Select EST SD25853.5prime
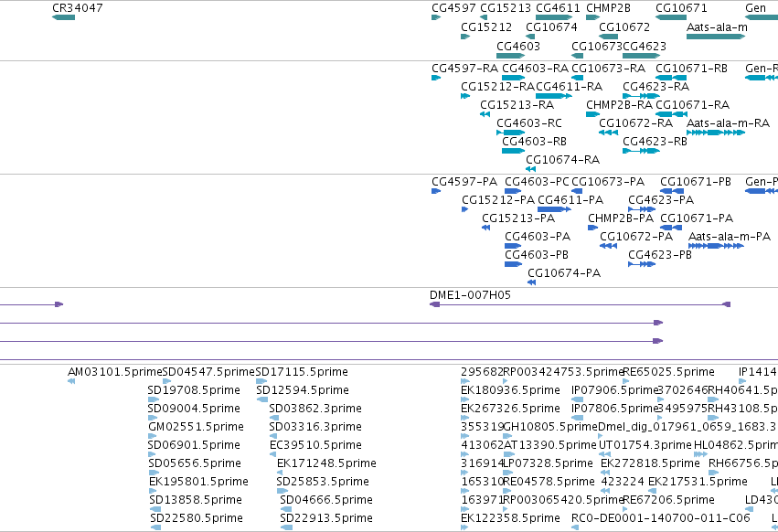This screenshot has height=532, width=778. coord(282,491)
